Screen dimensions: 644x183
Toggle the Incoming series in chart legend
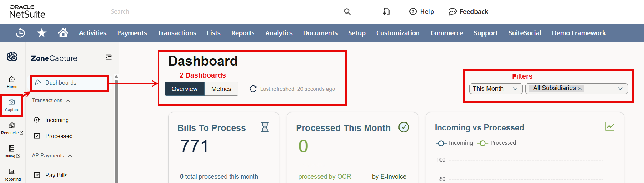(x=454, y=143)
